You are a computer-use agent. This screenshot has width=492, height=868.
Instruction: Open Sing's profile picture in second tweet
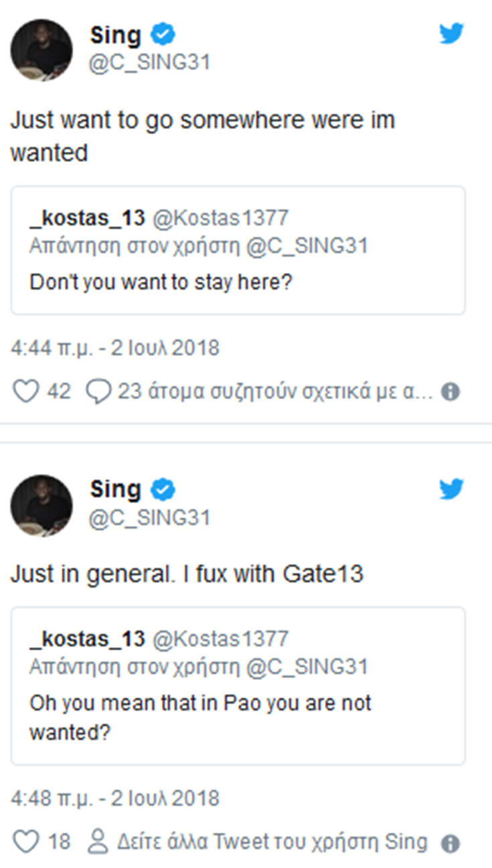pos(42,506)
